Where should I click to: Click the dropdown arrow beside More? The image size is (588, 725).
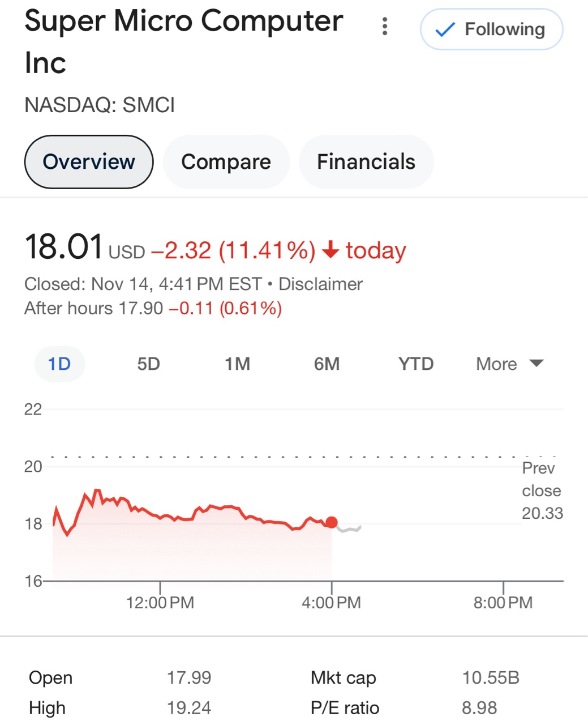536,363
